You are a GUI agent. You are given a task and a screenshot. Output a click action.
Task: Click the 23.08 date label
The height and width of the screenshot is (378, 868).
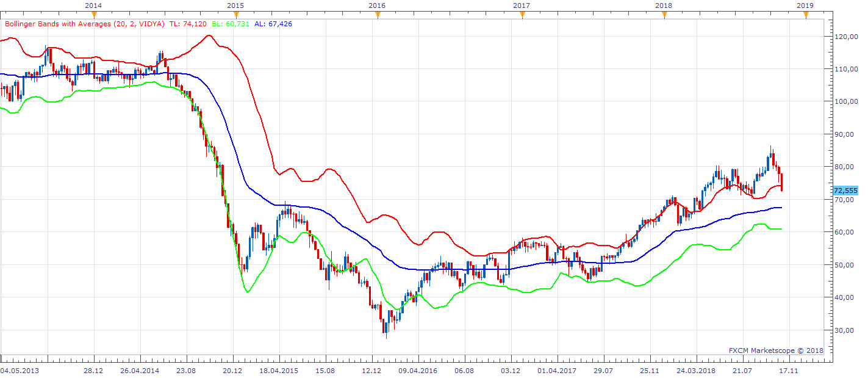186,371
